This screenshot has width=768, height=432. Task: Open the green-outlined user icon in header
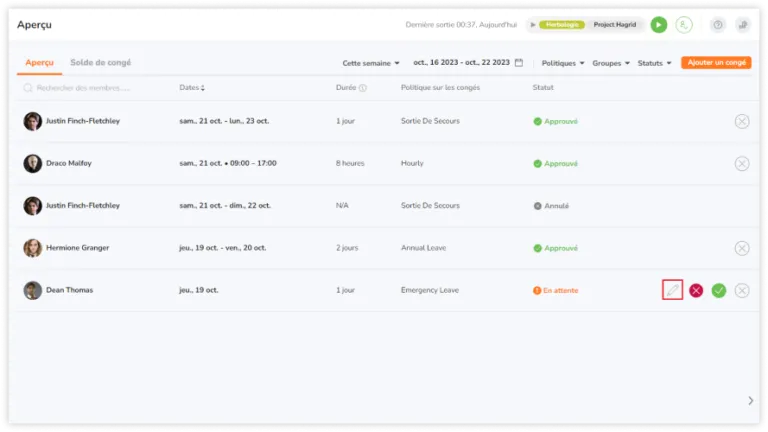[684, 24]
